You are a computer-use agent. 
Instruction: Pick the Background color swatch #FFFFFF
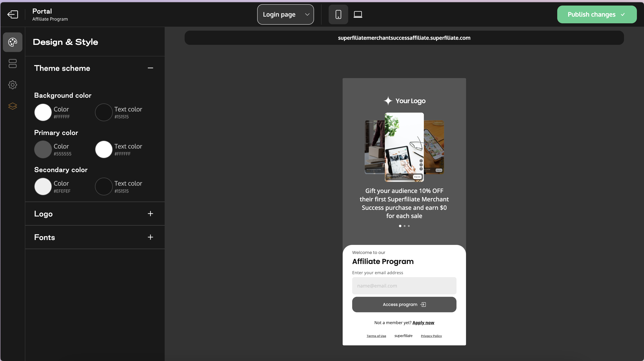(x=43, y=112)
